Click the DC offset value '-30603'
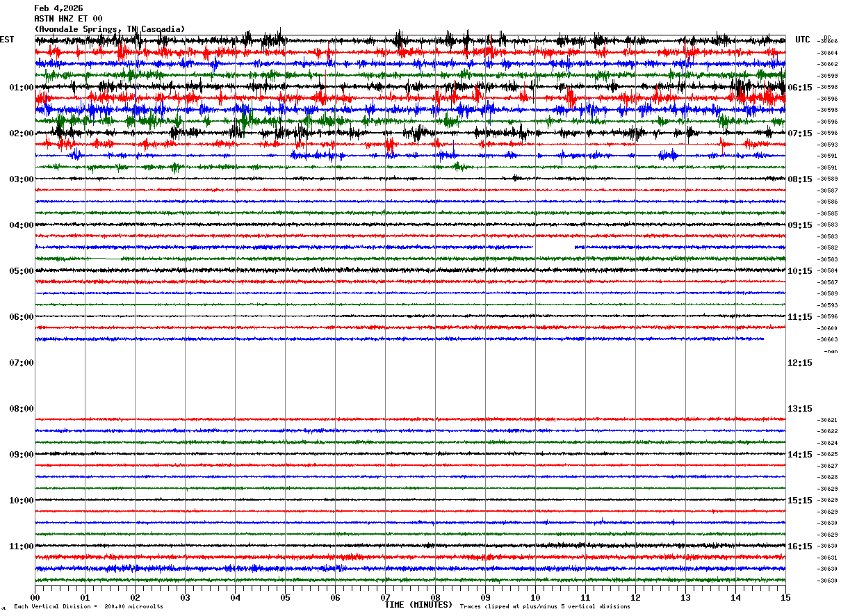 (828, 339)
